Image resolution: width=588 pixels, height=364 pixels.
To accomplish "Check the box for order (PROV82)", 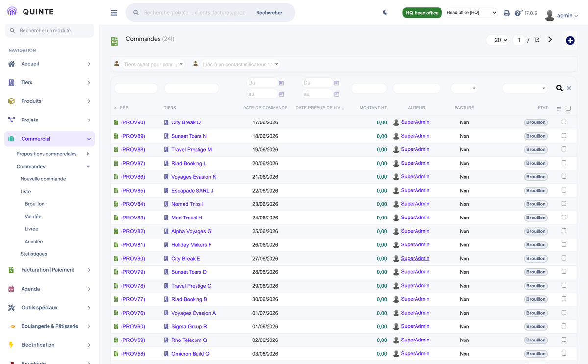I will [x=564, y=231].
